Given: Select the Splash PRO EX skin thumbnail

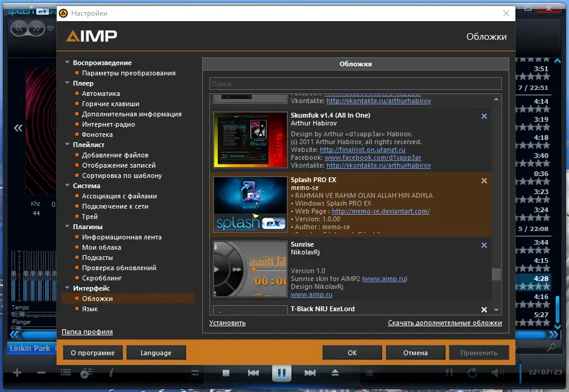Looking at the screenshot, I should tap(250, 204).
